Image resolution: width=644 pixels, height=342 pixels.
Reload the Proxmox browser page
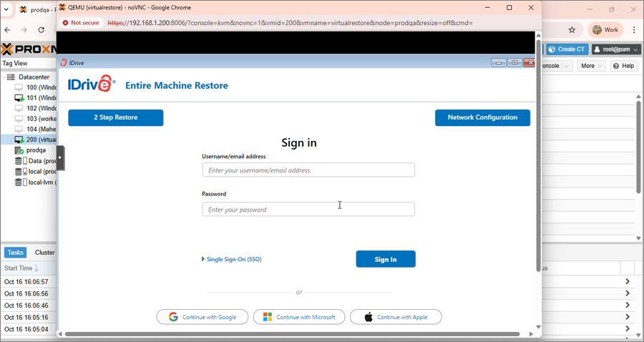tap(41, 29)
